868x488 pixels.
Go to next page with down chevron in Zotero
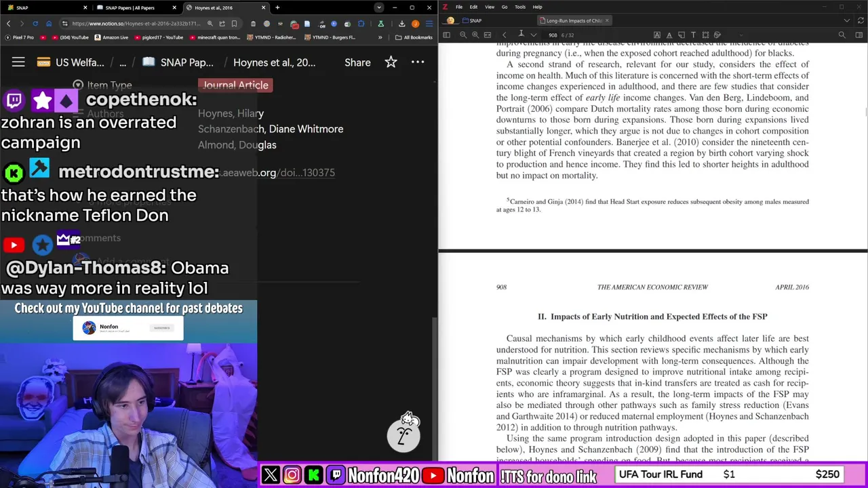tap(534, 35)
